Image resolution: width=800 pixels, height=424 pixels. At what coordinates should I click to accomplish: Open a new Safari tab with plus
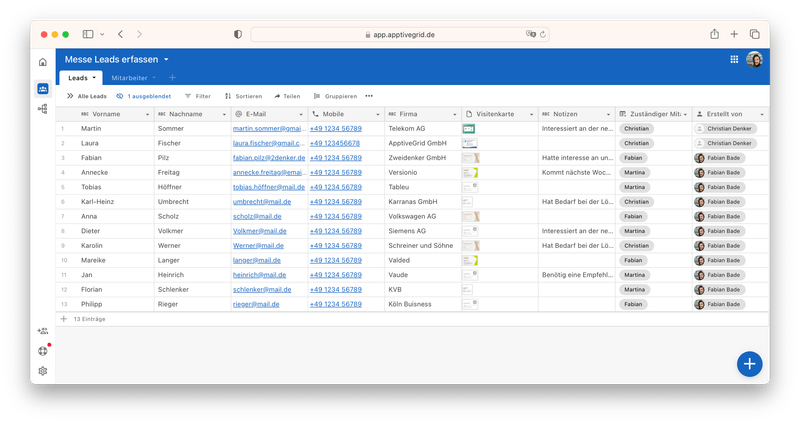(734, 34)
